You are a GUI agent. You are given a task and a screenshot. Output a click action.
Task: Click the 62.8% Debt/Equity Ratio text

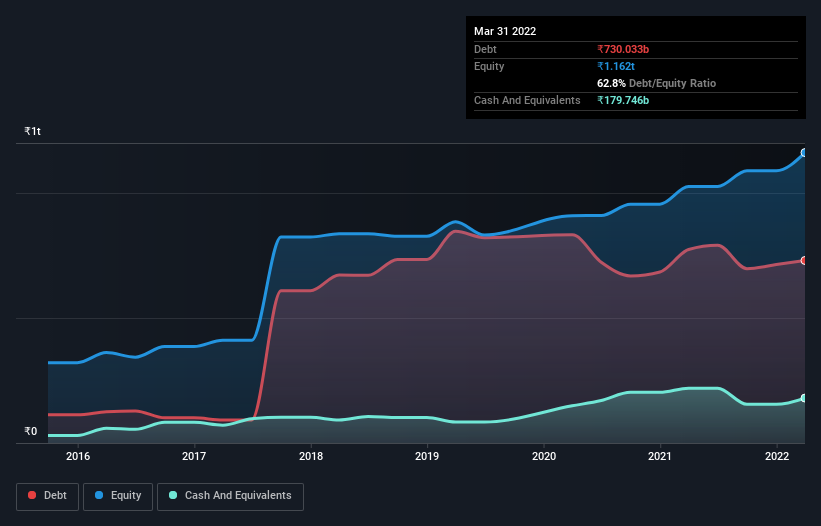coord(657,83)
